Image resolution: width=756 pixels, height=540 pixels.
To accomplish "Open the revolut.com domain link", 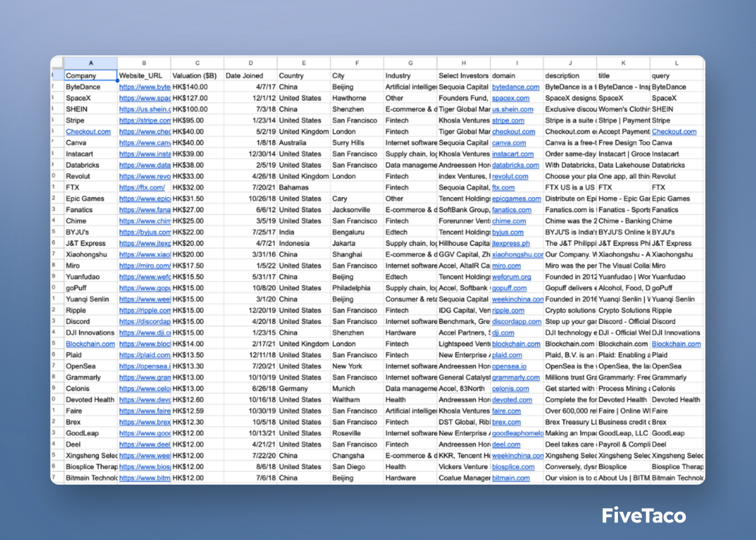I will (x=510, y=176).
